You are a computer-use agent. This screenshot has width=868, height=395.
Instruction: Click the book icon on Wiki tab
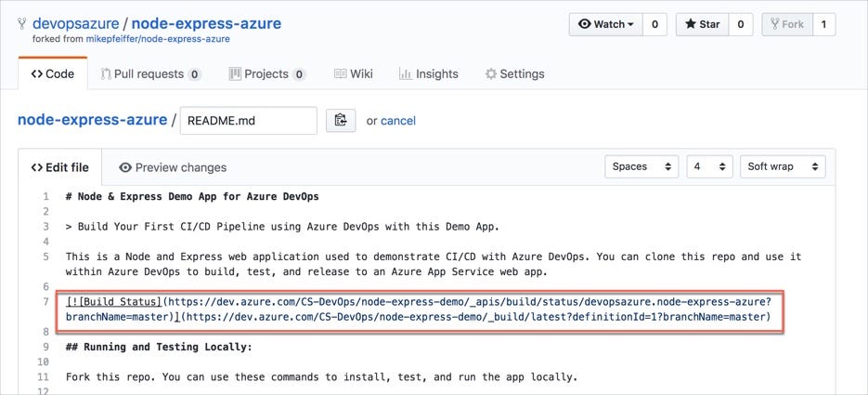click(x=340, y=73)
